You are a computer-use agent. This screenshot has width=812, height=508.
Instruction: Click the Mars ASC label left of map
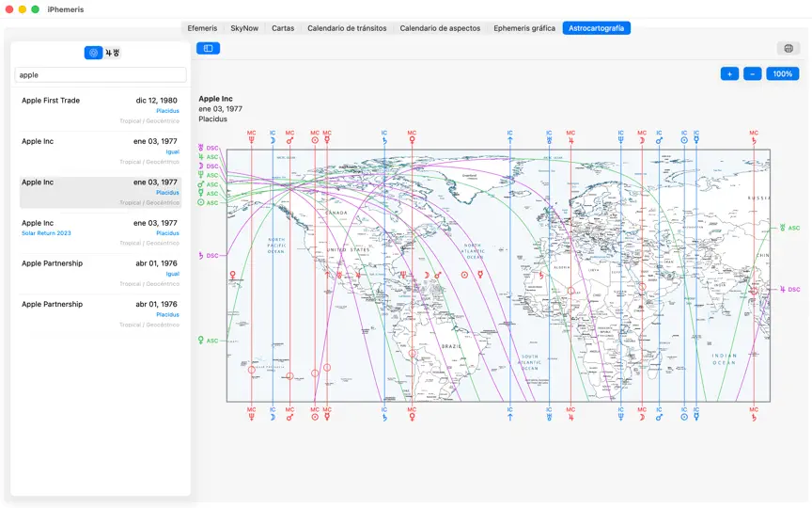point(209,184)
